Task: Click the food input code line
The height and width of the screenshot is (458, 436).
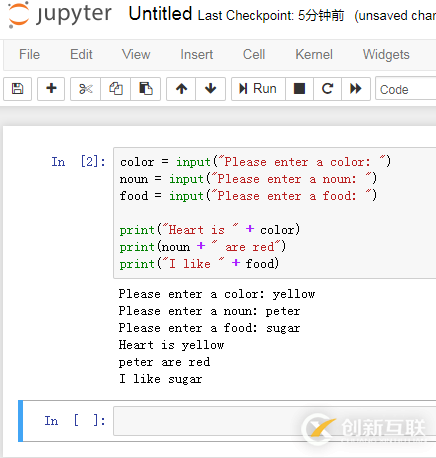Action: 248,196
